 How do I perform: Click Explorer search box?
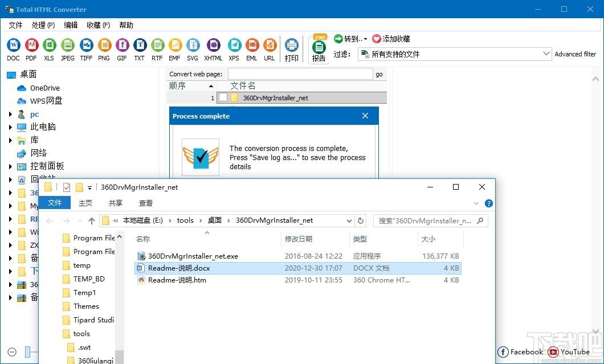431,220
